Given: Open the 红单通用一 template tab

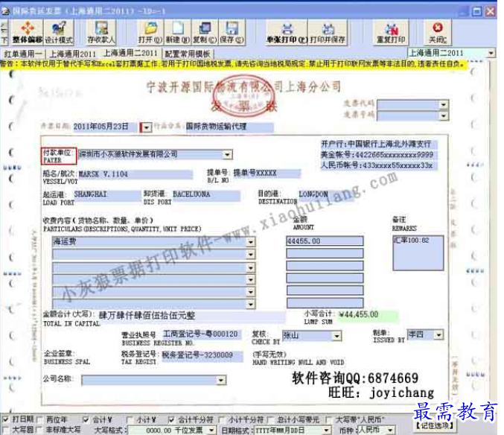Looking at the screenshot, I should click(x=23, y=54).
